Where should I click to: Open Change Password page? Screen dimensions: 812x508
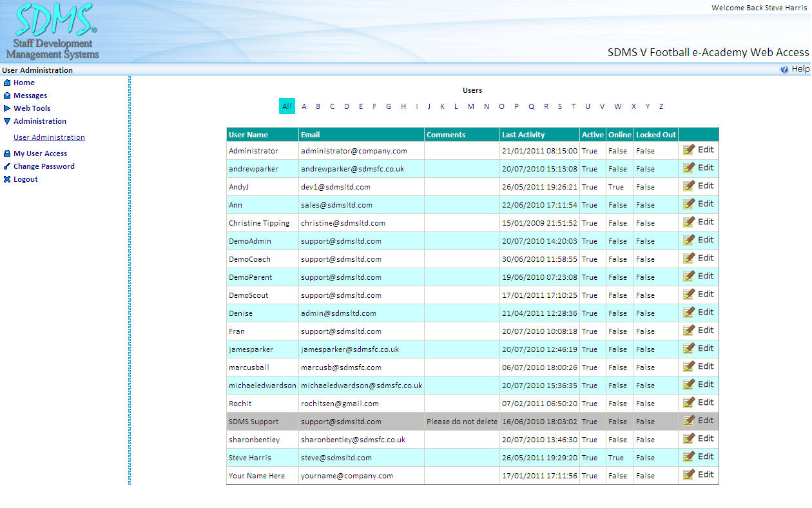click(44, 166)
